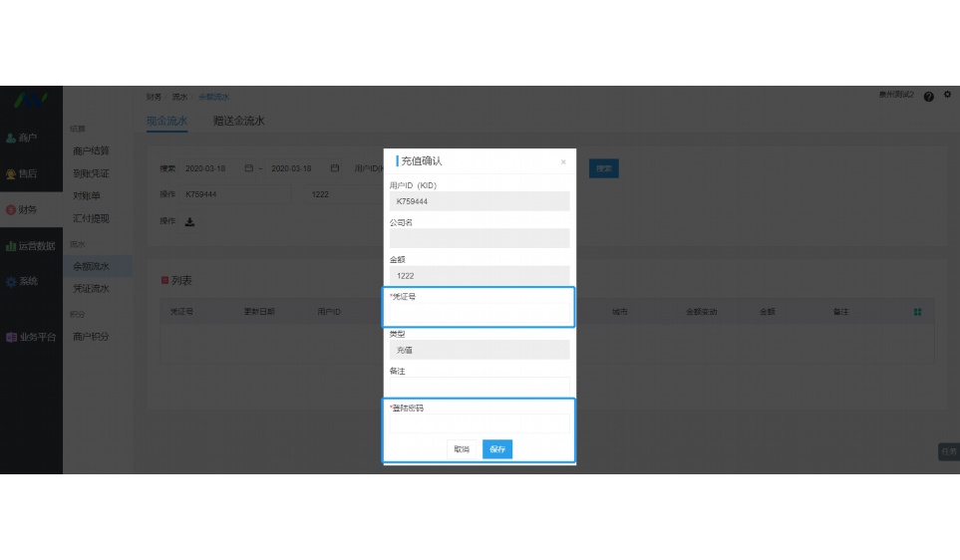
Task: Click the green grid column settings icon
Action: pos(917,312)
